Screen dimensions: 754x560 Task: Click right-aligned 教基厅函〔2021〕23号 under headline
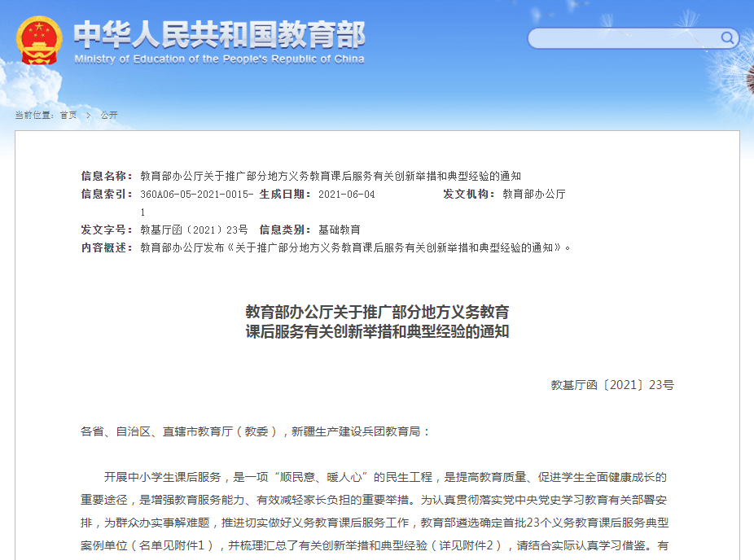coord(612,385)
